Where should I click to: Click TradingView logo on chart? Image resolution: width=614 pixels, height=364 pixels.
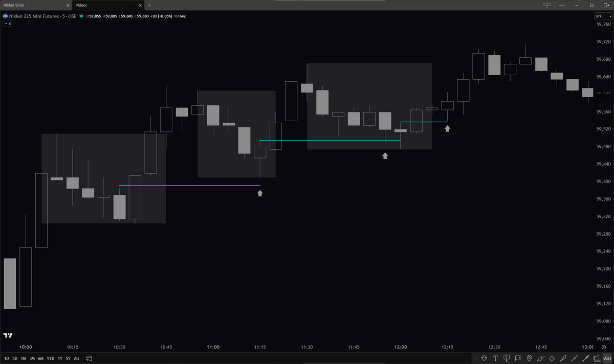[8, 335]
